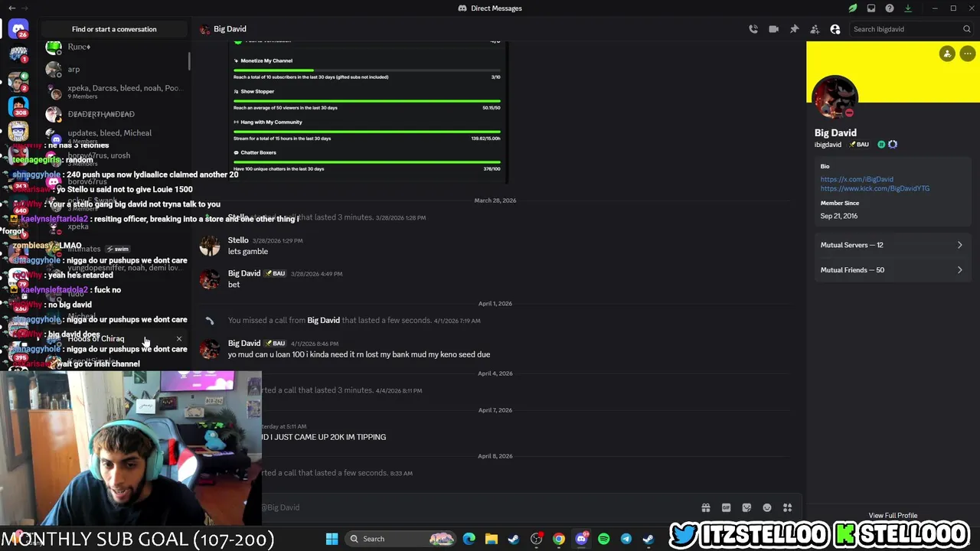Click the green leaf icon in title bar
Viewport: 980px width, 551px height.
[x=853, y=8]
